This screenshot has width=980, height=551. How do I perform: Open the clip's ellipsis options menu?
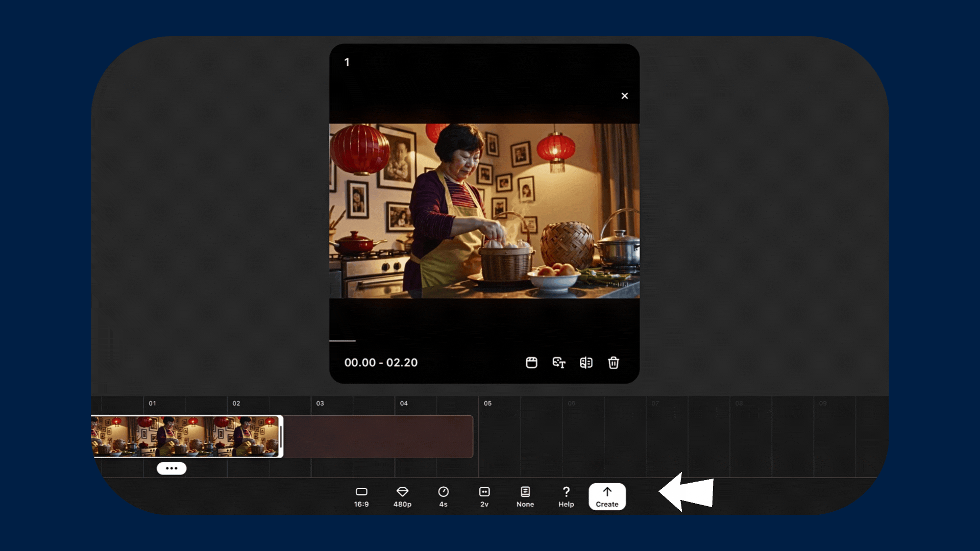(x=171, y=468)
